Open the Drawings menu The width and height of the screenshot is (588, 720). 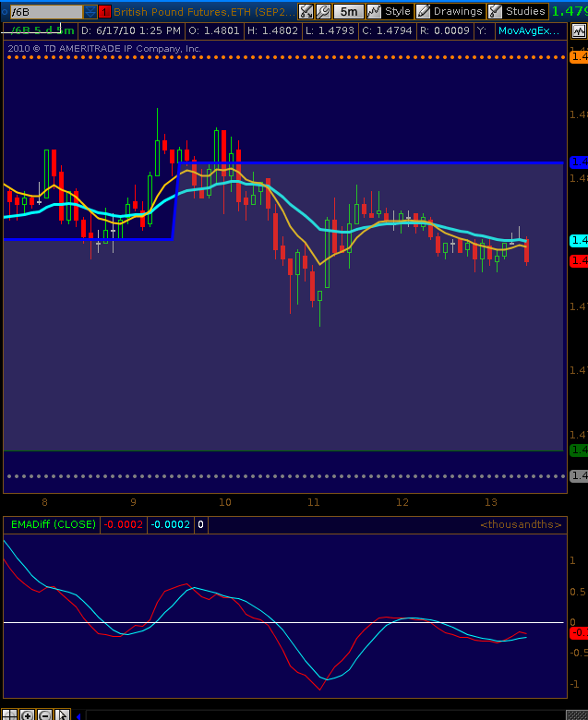coord(458,11)
